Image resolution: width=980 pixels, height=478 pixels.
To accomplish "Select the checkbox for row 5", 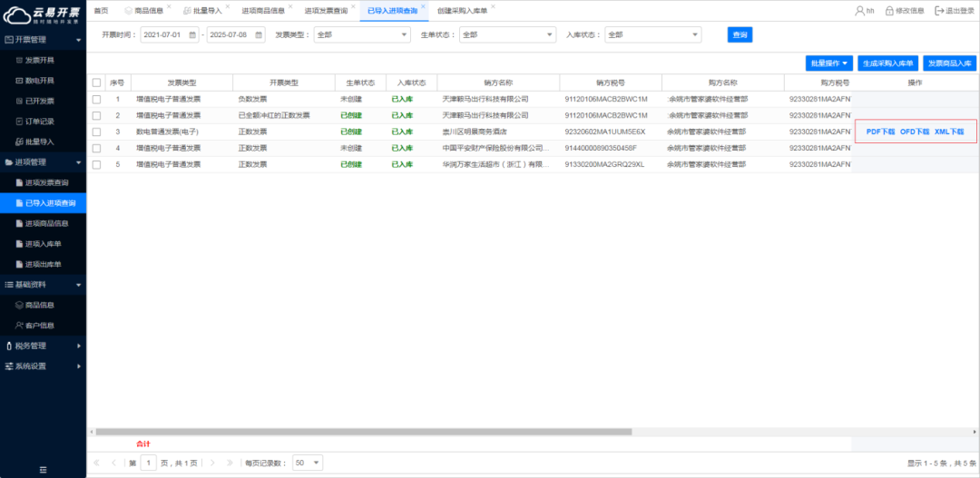I will coord(97,164).
